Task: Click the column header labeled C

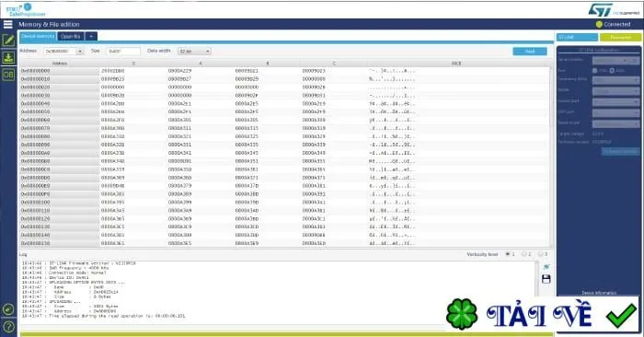Action: coord(334,64)
